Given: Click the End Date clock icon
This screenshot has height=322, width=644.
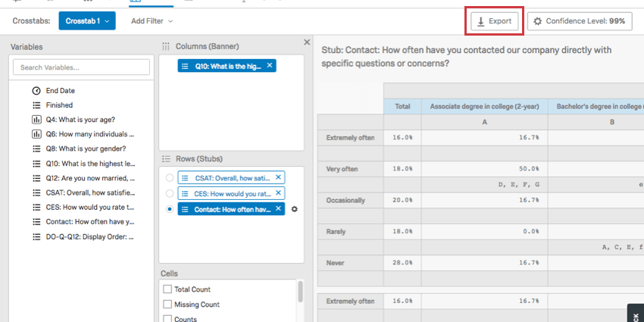Looking at the screenshot, I should [36, 91].
